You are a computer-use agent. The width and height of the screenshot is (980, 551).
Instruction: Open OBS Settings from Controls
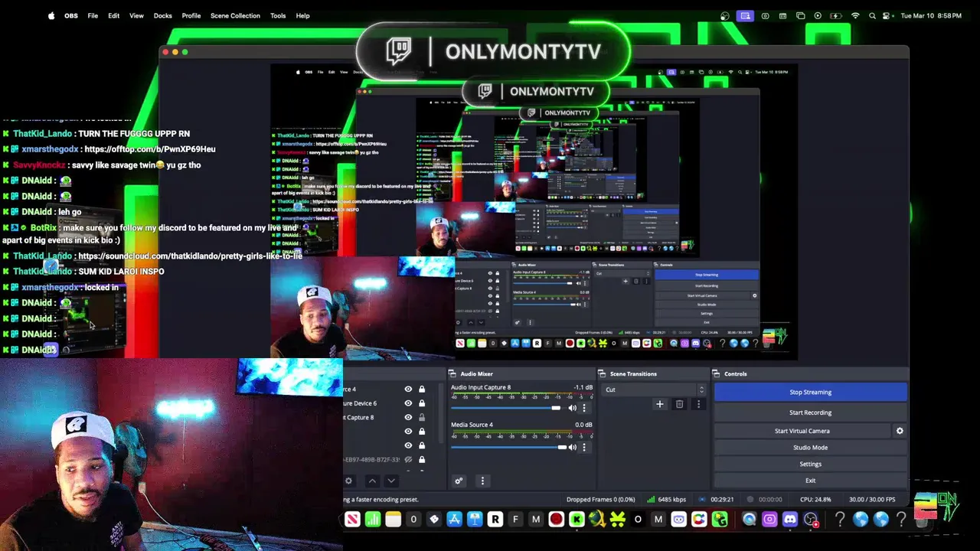point(810,464)
